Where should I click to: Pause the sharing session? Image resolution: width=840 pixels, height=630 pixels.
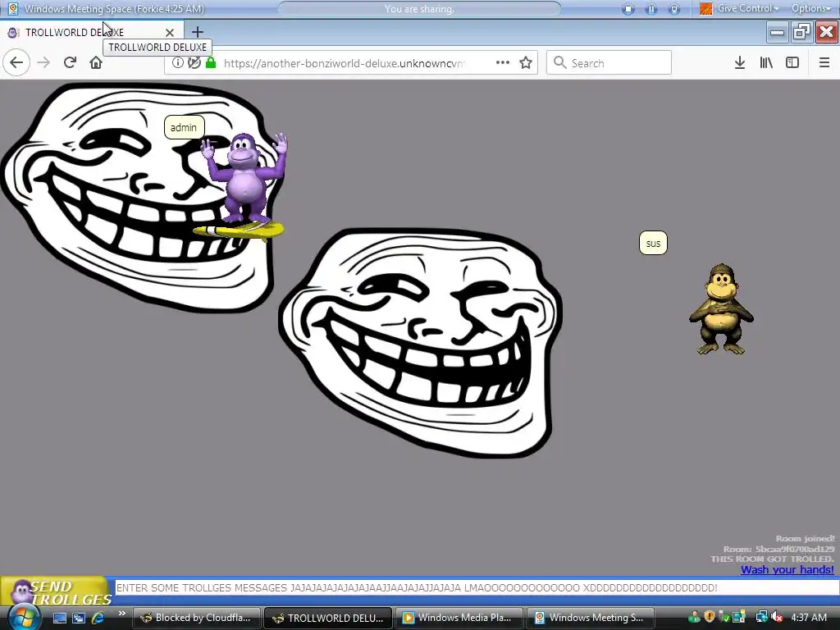[x=651, y=9]
